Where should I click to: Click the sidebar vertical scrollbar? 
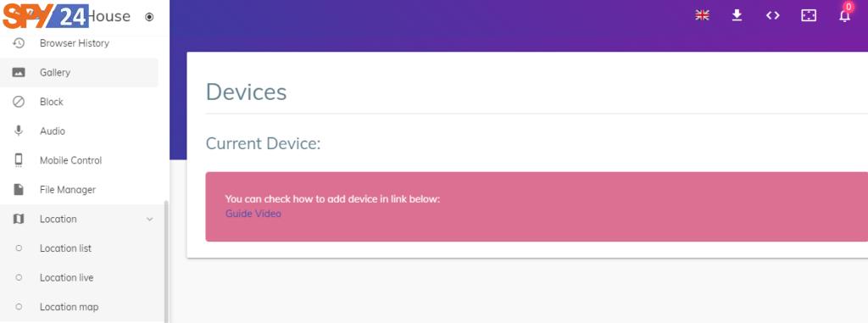pos(166,261)
